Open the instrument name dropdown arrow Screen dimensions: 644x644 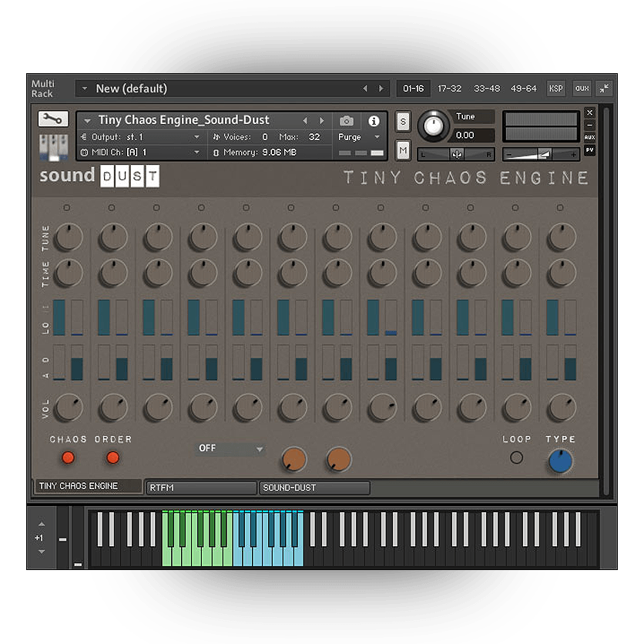[x=87, y=121]
